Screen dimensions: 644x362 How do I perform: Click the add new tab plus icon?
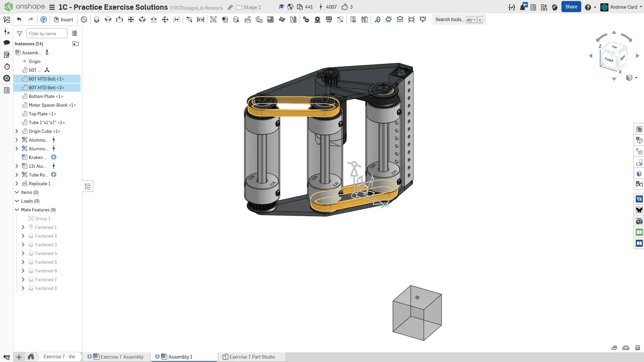(x=19, y=357)
